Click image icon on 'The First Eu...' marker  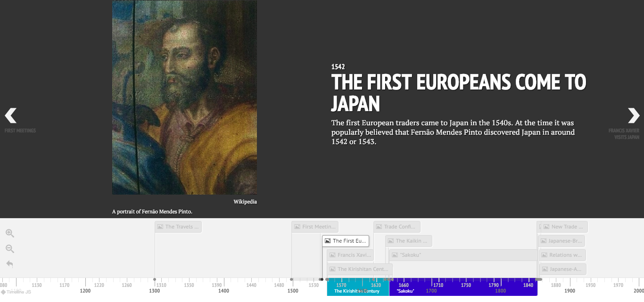(328, 240)
